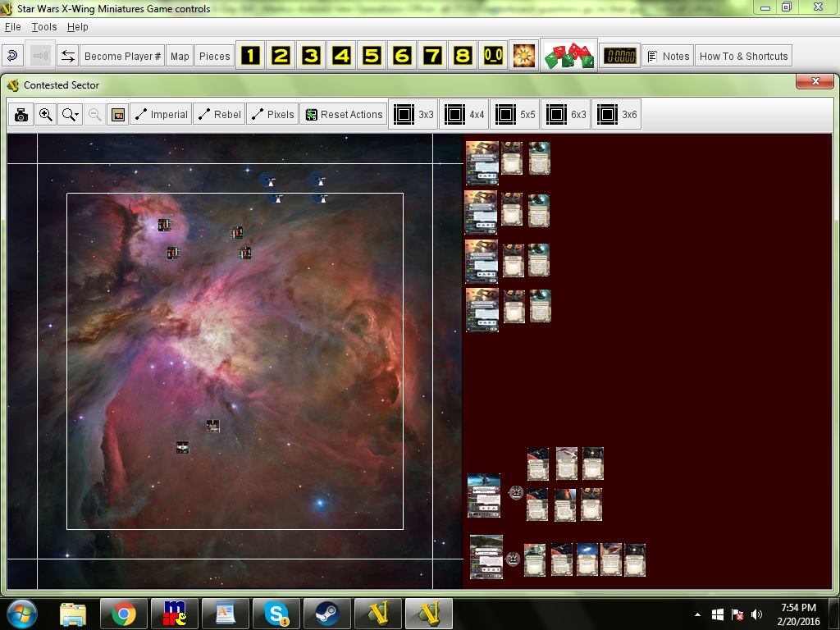Select yellow number 5 button
The image size is (840, 630).
pos(372,57)
